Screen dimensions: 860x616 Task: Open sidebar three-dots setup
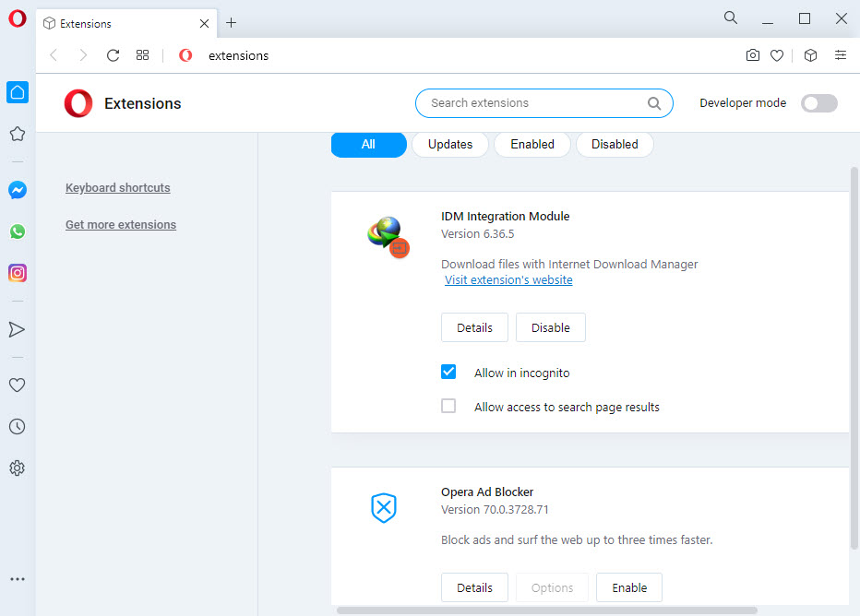18,579
